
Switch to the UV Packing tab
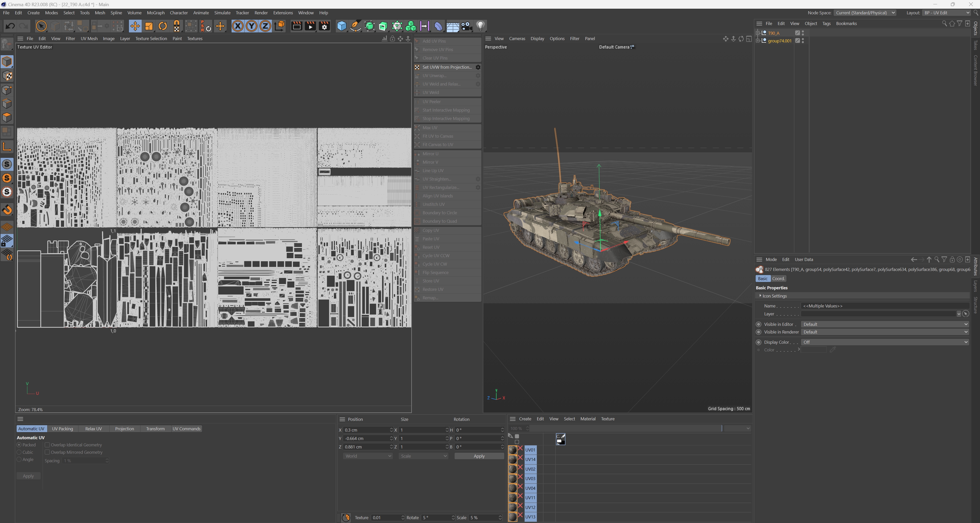(62, 429)
